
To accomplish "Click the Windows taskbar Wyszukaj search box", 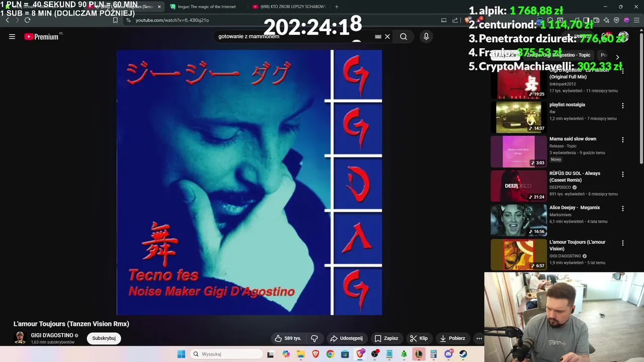I will [227, 354].
